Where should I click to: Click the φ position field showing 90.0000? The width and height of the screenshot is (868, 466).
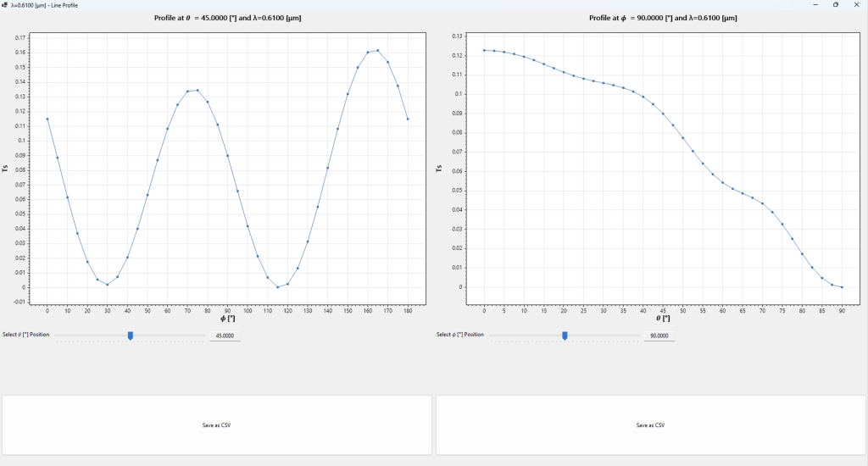click(659, 336)
